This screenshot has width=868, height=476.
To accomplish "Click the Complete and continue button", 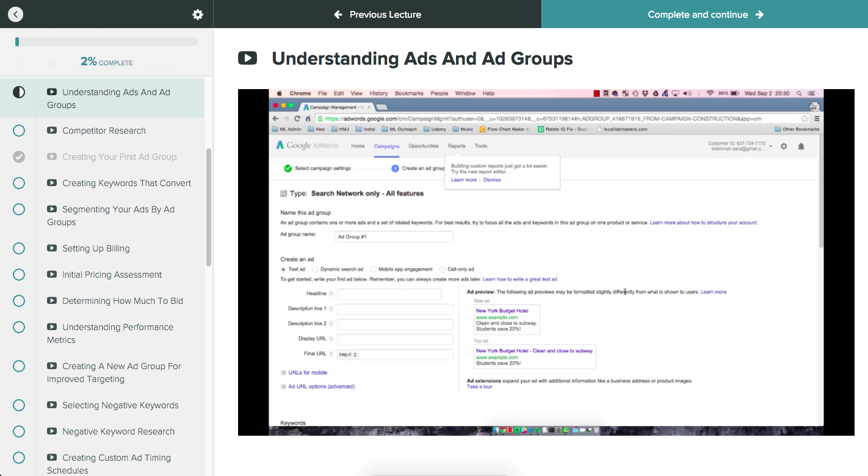I will [x=705, y=13].
